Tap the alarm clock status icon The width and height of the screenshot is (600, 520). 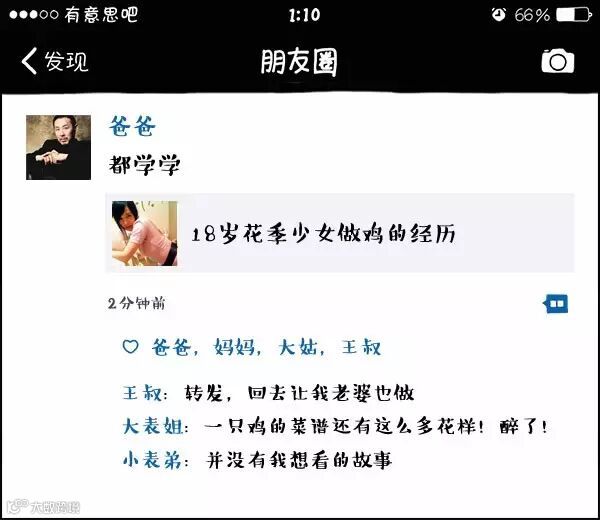point(499,15)
